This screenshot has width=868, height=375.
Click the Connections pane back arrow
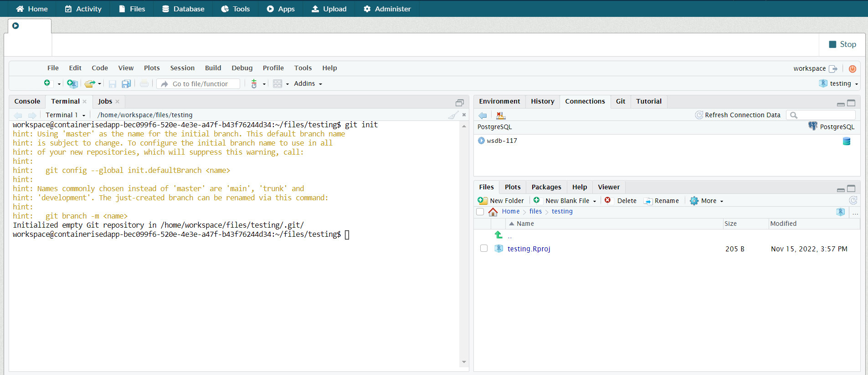(483, 115)
